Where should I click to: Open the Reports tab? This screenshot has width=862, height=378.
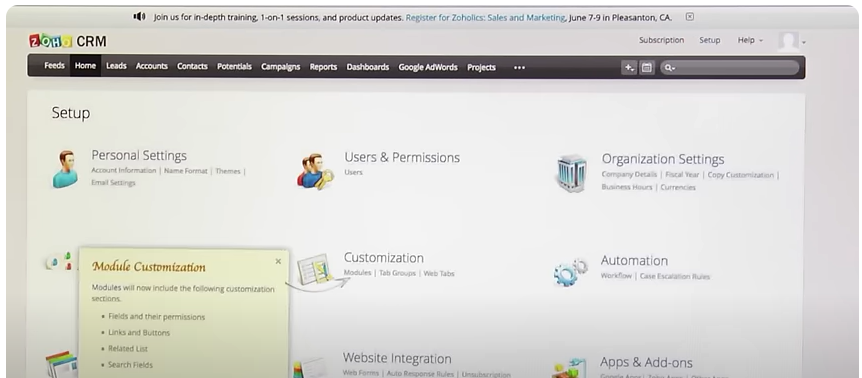click(323, 67)
